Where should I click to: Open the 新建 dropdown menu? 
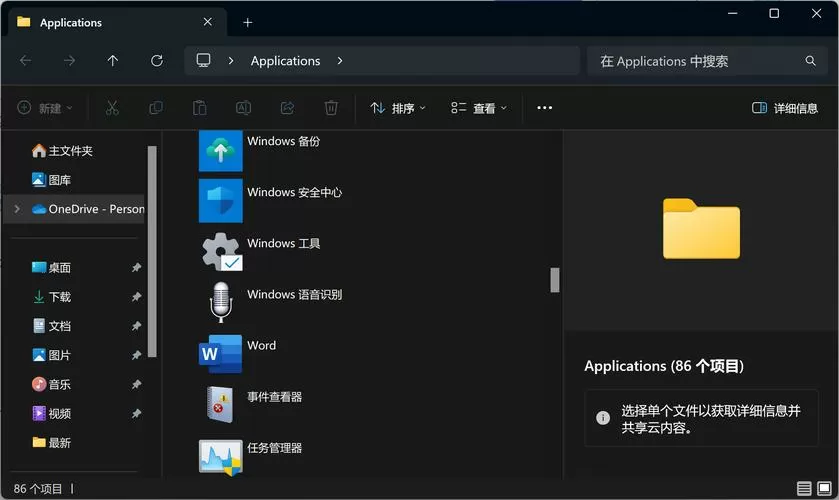[45, 108]
